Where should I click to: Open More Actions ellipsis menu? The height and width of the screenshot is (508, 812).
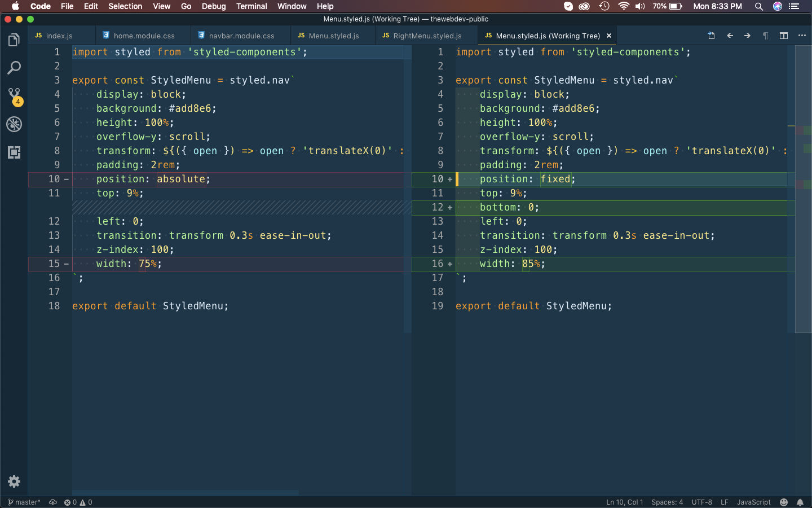click(x=802, y=36)
